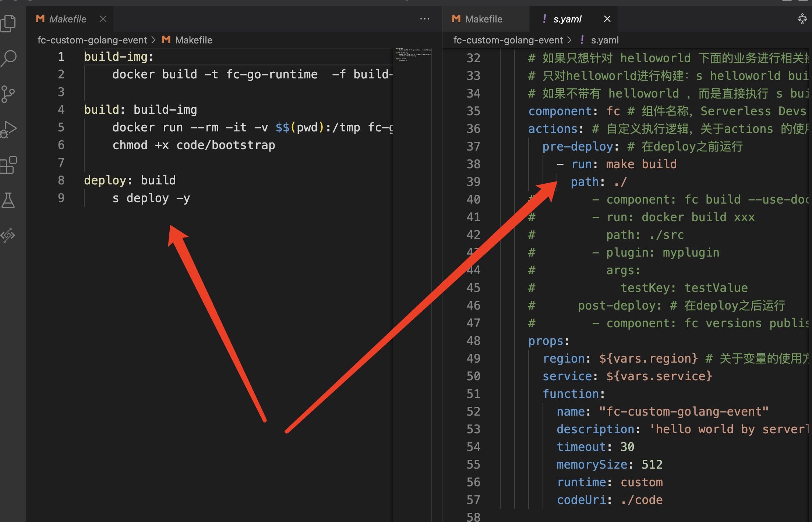This screenshot has width=812, height=522.
Task: Click line number 38 in s.yaml
Action: [473, 164]
